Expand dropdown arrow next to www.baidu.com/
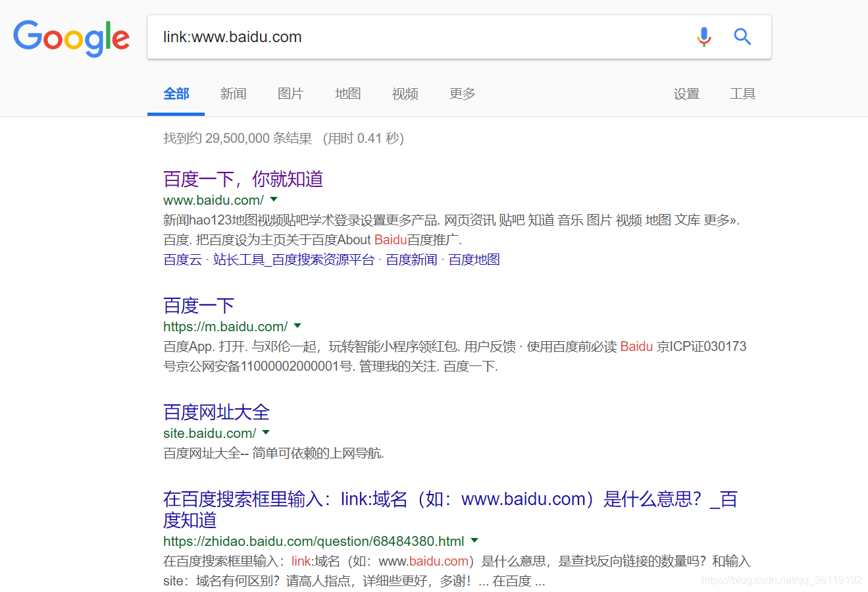 274,200
